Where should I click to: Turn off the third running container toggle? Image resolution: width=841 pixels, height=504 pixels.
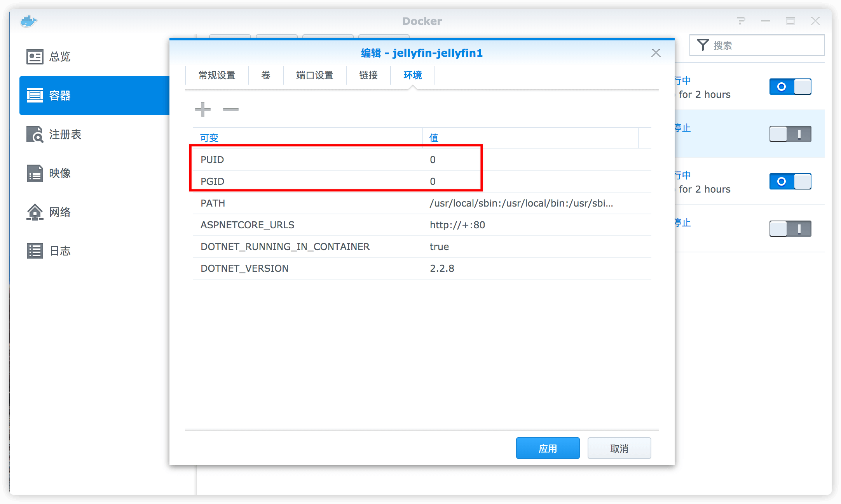tap(790, 181)
